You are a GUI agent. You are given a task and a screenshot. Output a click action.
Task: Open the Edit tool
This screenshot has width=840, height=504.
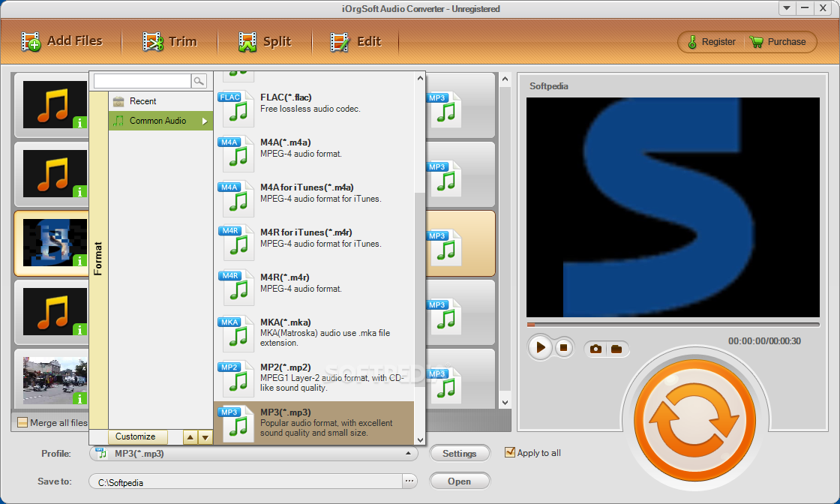click(355, 41)
